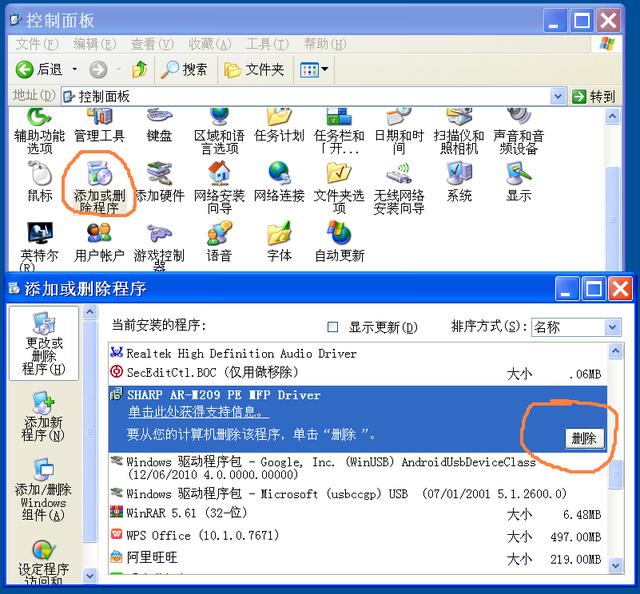
Task: Click the 搜索 toolbar button
Action: [x=184, y=69]
